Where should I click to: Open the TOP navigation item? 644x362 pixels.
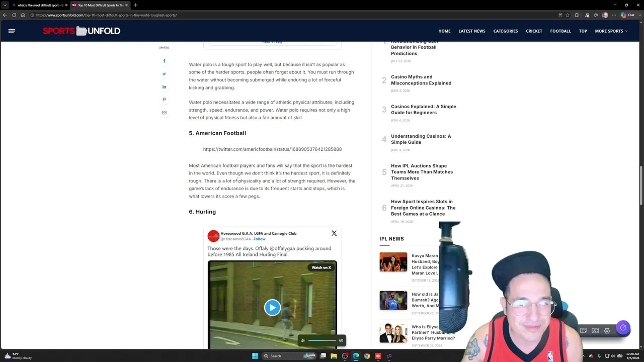[583, 31]
